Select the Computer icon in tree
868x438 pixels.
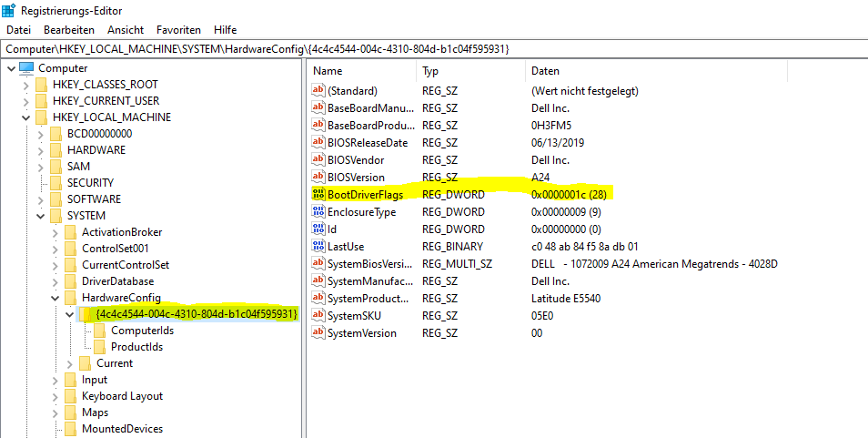[x=26, y=68]
